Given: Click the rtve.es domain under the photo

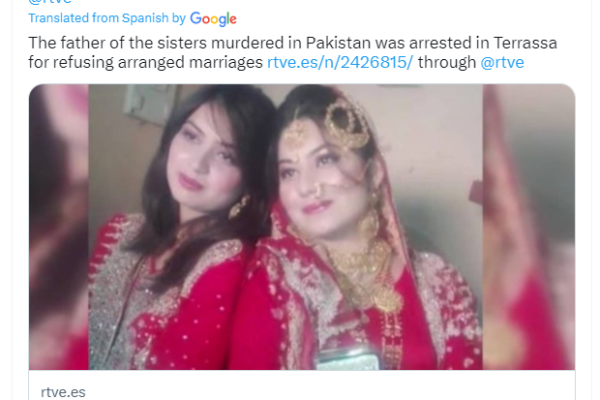Looking at the screenshot, I should point(63,392).
